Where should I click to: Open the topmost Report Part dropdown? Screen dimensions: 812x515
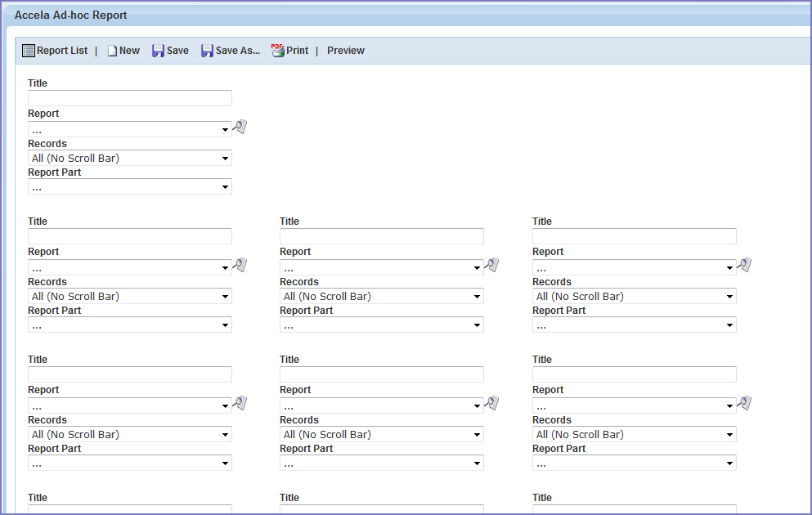pos(130,187)
